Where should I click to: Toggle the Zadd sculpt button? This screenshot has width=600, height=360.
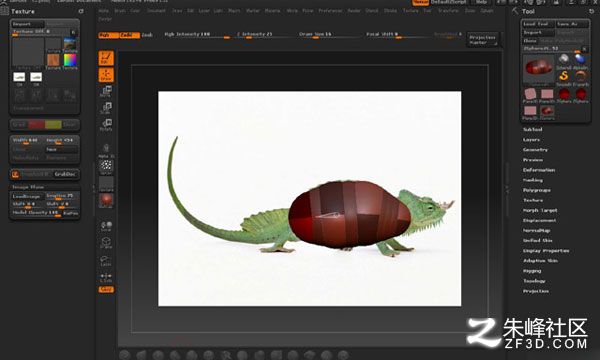point(129,35)
